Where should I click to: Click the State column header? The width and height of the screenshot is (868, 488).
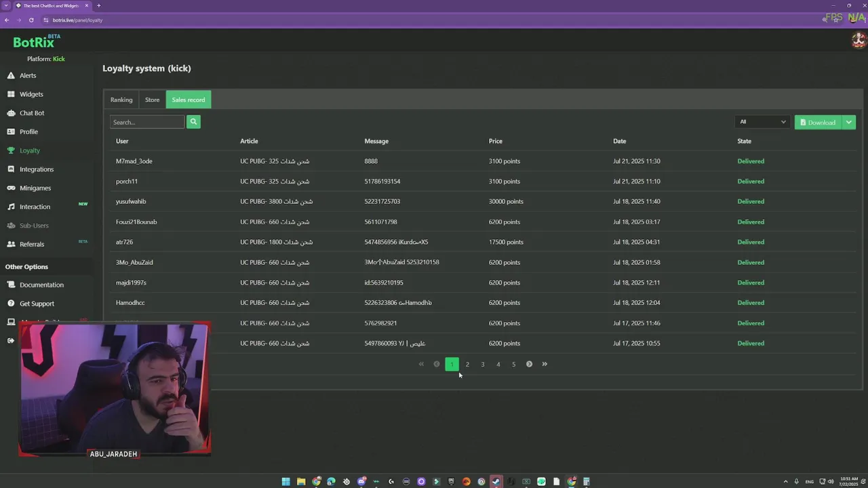point(745,141)
